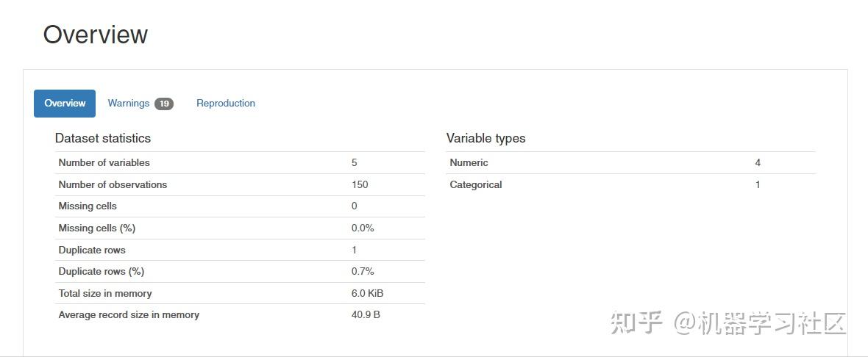
Task: Click the Missing cells row label
Action: (88, 206)
